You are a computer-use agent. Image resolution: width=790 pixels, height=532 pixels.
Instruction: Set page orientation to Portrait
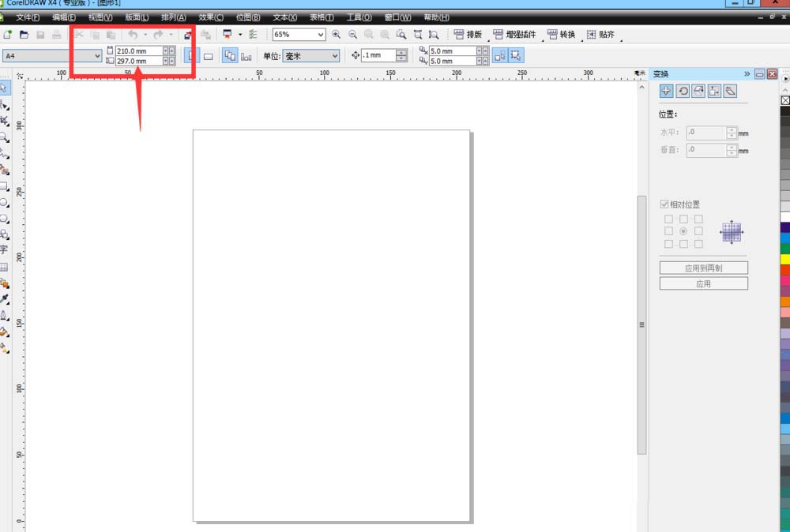click(x=191, y=55)
